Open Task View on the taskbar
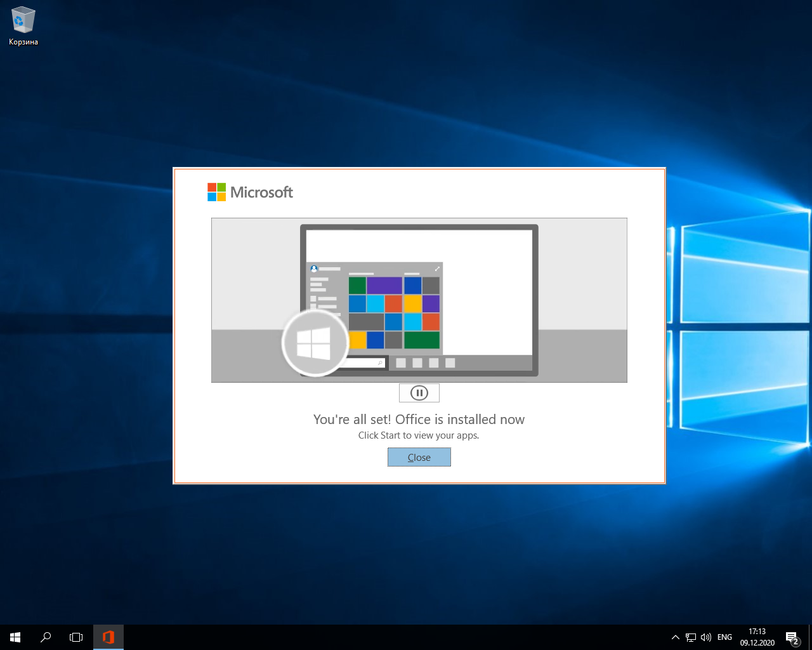The width and height of the screenshot is (812, 650). [76, 637]
